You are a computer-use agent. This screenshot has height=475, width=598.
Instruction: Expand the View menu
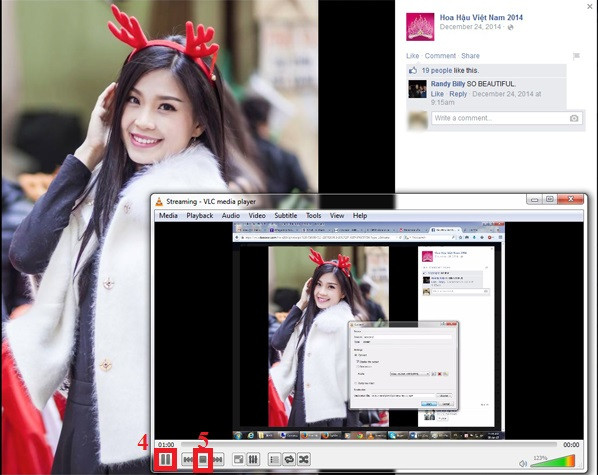(x=337, y=216)
